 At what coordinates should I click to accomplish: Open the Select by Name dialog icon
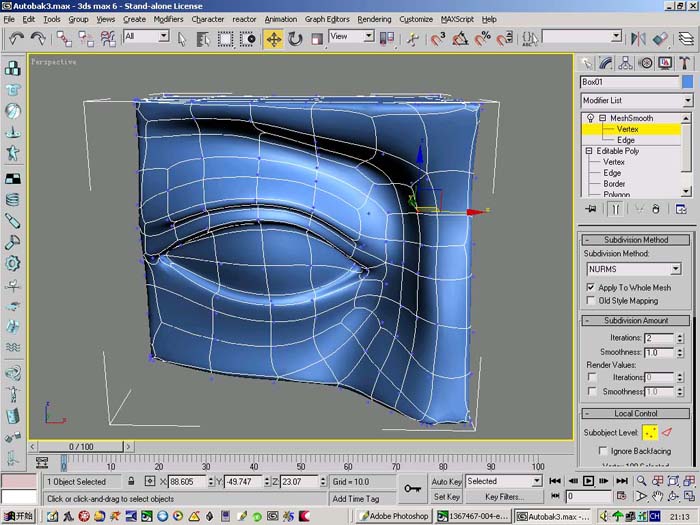pos(203,39)
